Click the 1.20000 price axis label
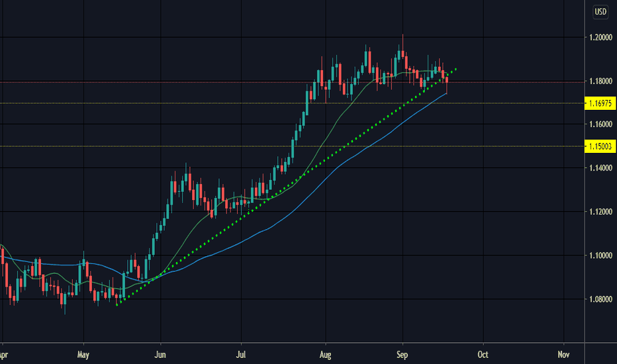Viewport: 617px width, 364px height. (x=600, y=37)
